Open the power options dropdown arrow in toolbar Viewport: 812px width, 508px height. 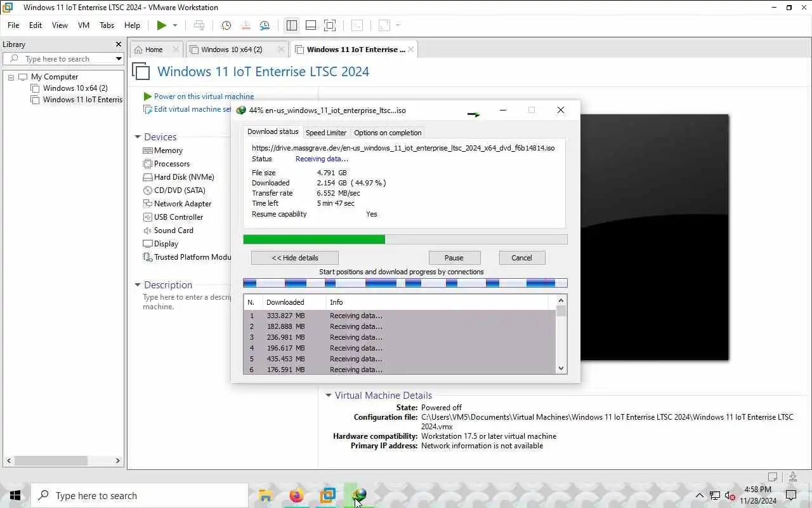click(175, 25)
